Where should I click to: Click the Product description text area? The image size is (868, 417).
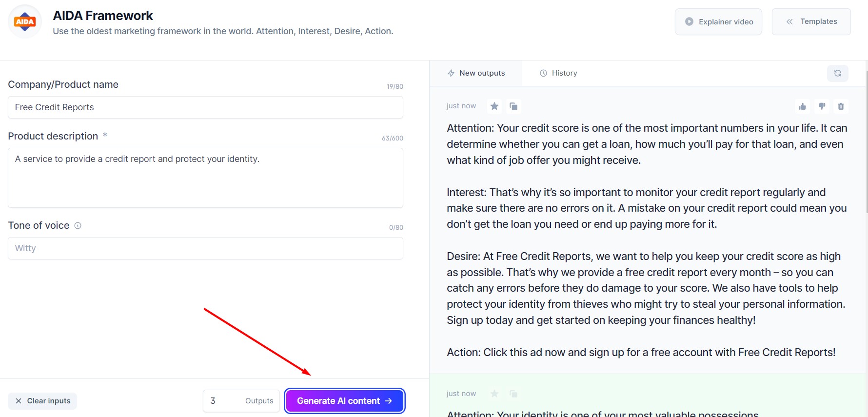[x=205, y=178]
